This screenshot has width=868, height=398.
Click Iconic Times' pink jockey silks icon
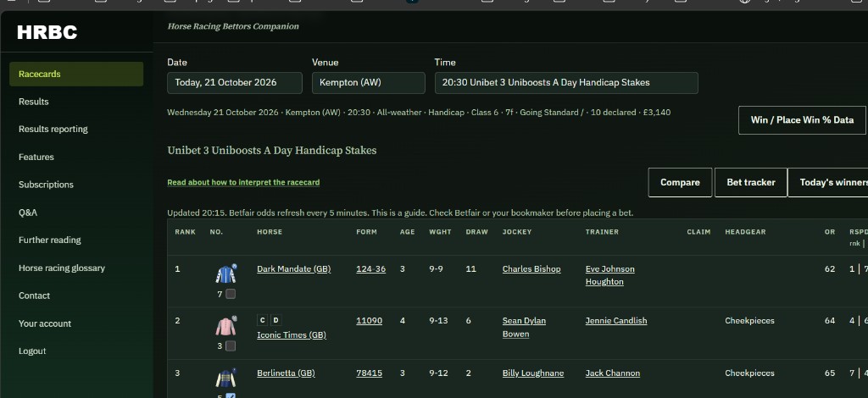225,326
